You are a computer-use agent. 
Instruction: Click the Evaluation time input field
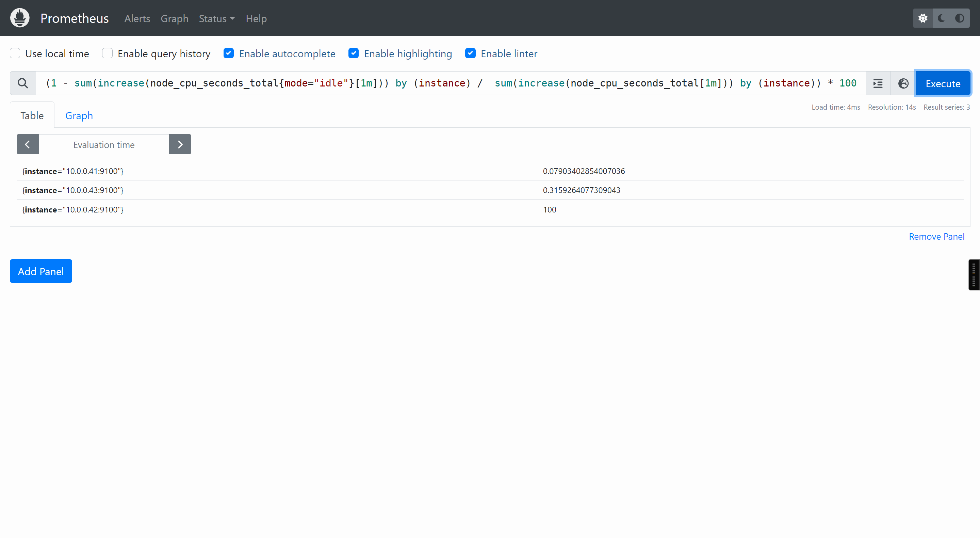click(x=103, y=144)
